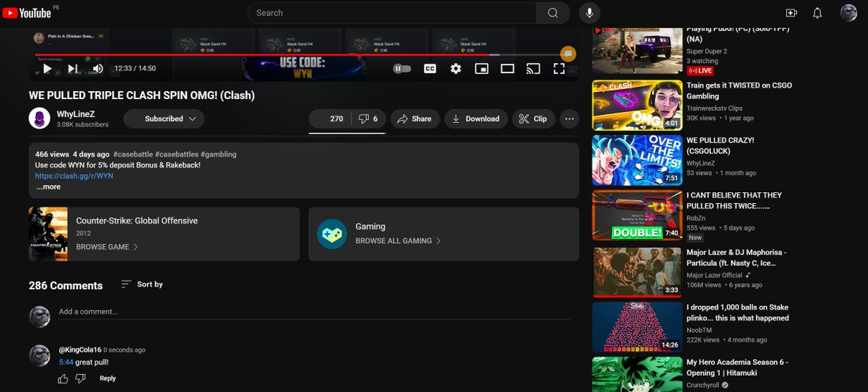Screen dimensions: 868x392
Task: Toggle the autoplay switch
Action: pos(402,69)
